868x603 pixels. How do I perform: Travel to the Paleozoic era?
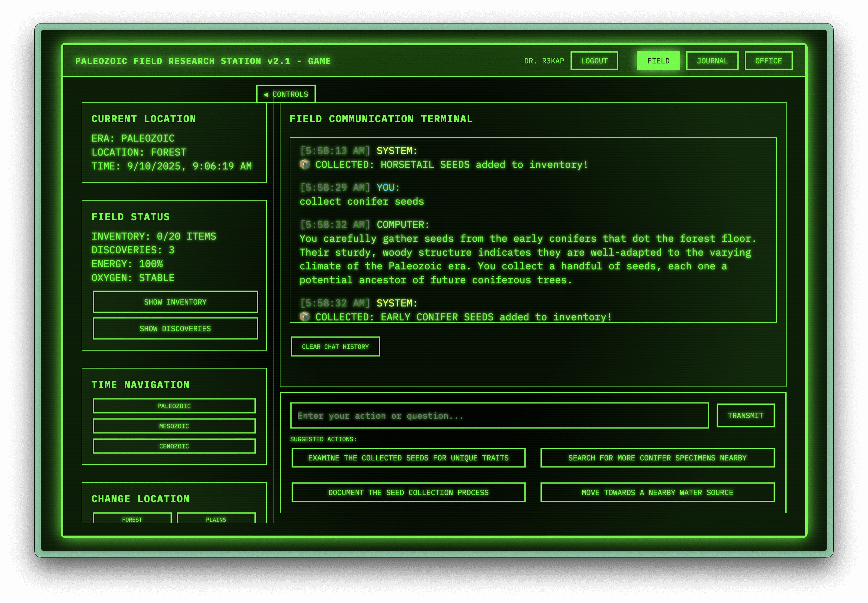pos(174,406)
